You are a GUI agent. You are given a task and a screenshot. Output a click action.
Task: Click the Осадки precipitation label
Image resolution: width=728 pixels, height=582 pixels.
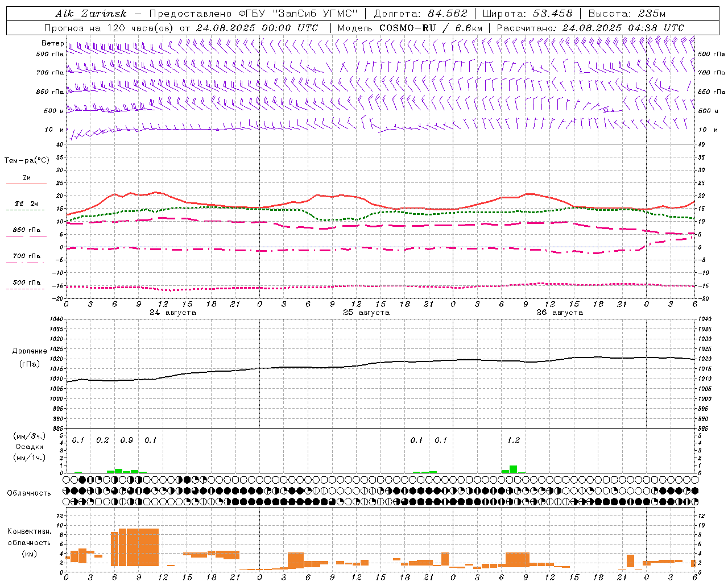(x=30, y=447)
